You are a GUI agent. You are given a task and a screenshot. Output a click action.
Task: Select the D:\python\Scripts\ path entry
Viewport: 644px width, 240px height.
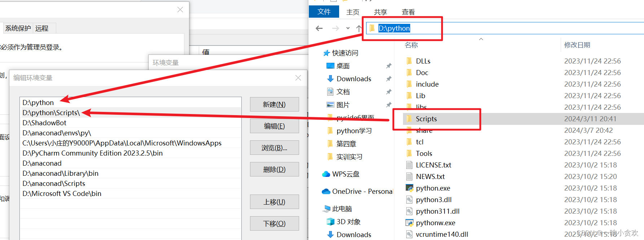(131, 113)
